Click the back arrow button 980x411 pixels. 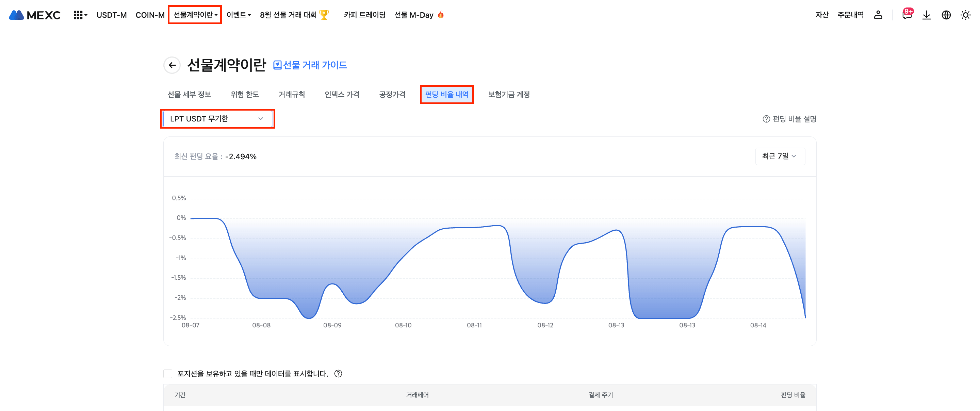tap(172, 65)
